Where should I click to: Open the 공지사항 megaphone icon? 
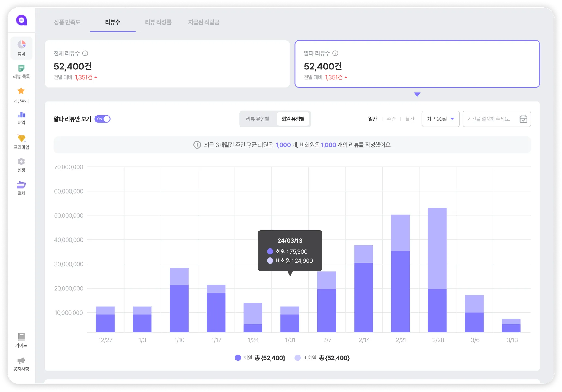tap(21, 360)
